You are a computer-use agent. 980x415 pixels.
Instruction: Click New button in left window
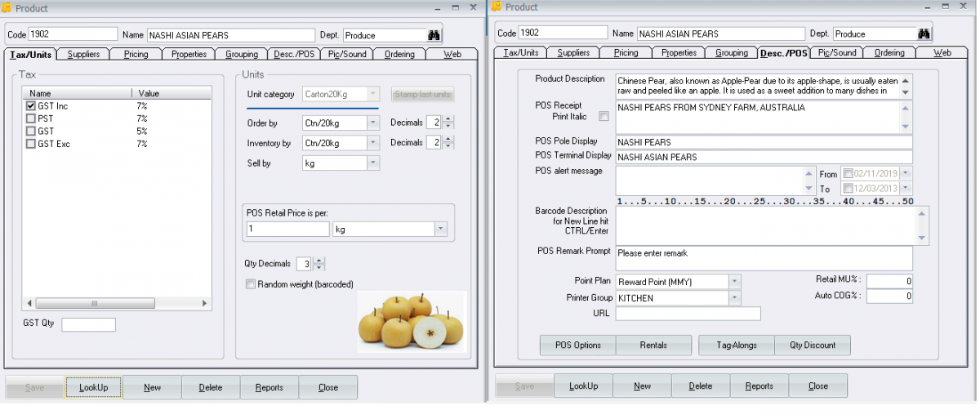[152, 387]
